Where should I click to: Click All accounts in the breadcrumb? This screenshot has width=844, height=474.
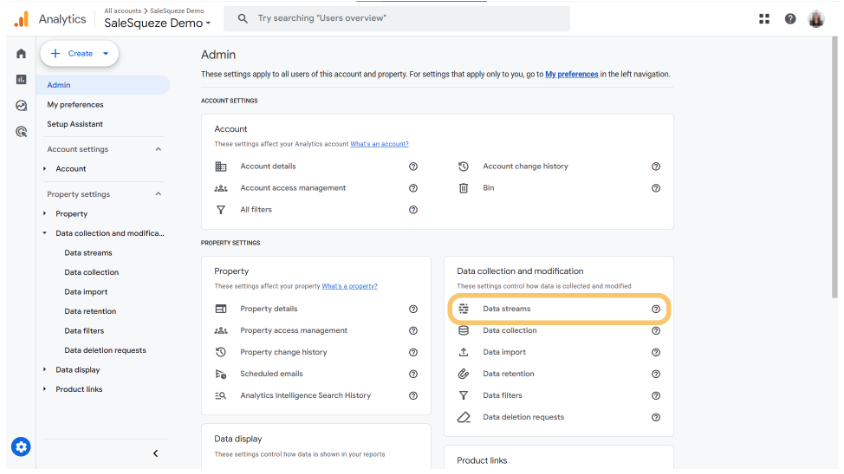123,11
